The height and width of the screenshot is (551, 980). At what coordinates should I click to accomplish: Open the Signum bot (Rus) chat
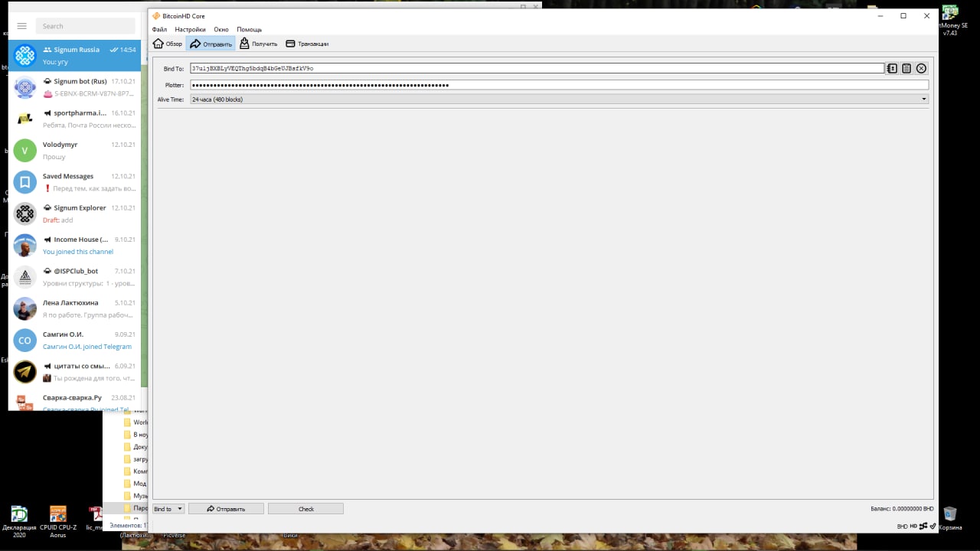point(74,87)
